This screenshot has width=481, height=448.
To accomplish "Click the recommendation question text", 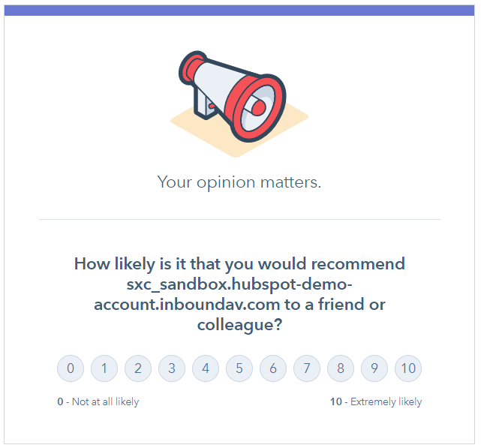I will [239, 294].
